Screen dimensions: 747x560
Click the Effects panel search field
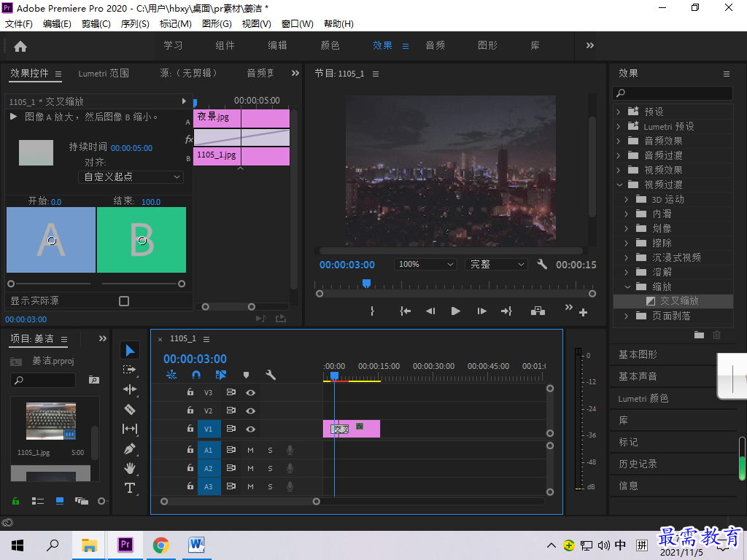[x=673, y=93]
